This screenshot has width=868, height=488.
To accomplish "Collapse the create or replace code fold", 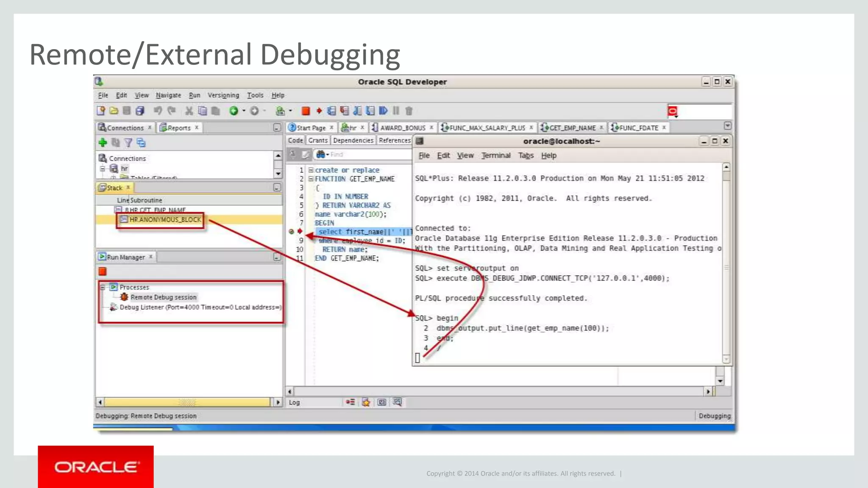I will [x=311, y=170].
